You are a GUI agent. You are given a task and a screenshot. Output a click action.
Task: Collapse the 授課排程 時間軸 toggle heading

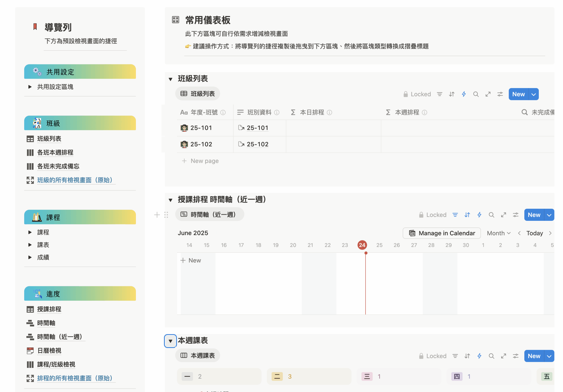(x=170, y=200)
